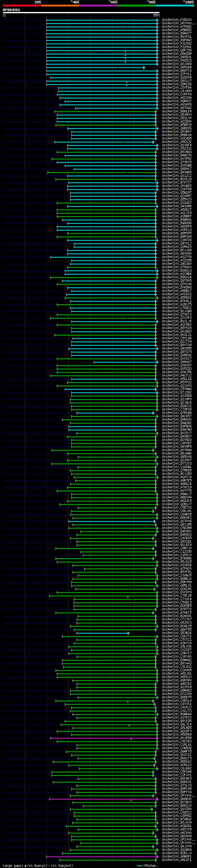The height and width of the screenshot is (868, 197).
Task: Open hit UniRef100_Q53N47
Action: (x=177, y=132)
